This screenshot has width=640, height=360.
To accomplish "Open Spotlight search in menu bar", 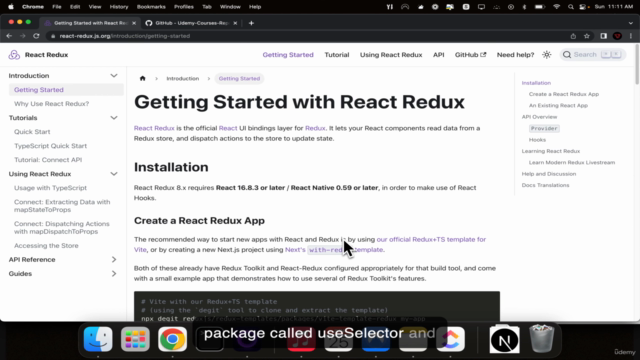I will click(571, 7).
